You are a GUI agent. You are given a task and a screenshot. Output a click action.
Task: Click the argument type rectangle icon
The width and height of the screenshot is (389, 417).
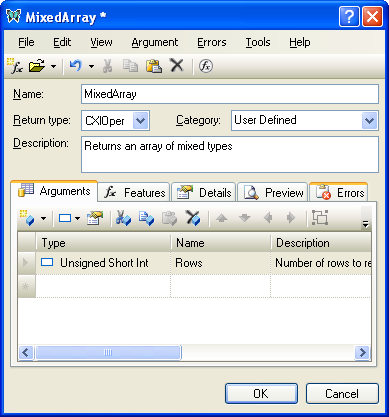pos(65,218)
